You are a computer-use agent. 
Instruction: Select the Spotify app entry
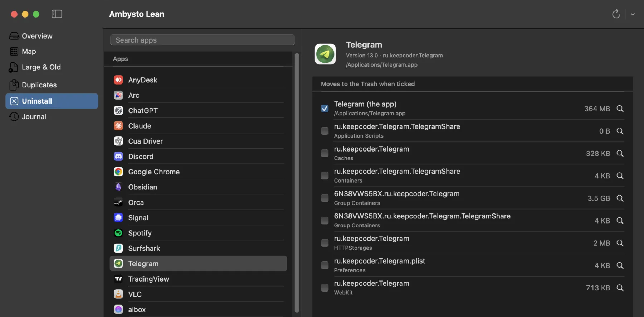(199, 233)
